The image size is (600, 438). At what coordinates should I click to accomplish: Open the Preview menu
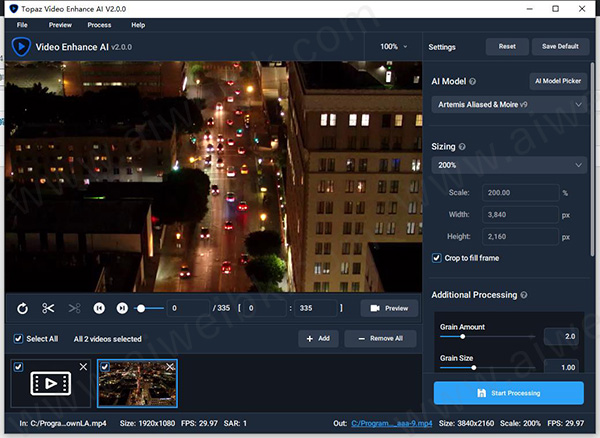pos(60,25)
